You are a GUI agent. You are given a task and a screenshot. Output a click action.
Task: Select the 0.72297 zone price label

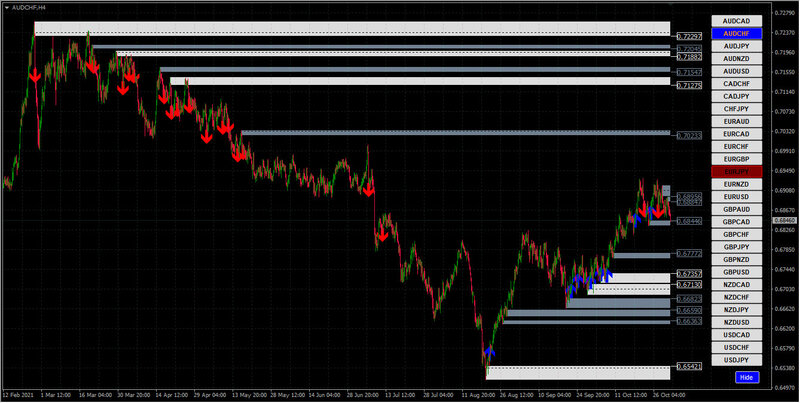pos(689,36)
